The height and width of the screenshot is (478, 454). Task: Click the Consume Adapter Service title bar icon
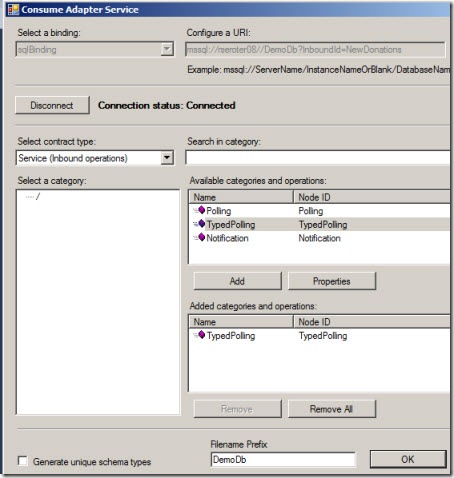click(x=13, y=9)
